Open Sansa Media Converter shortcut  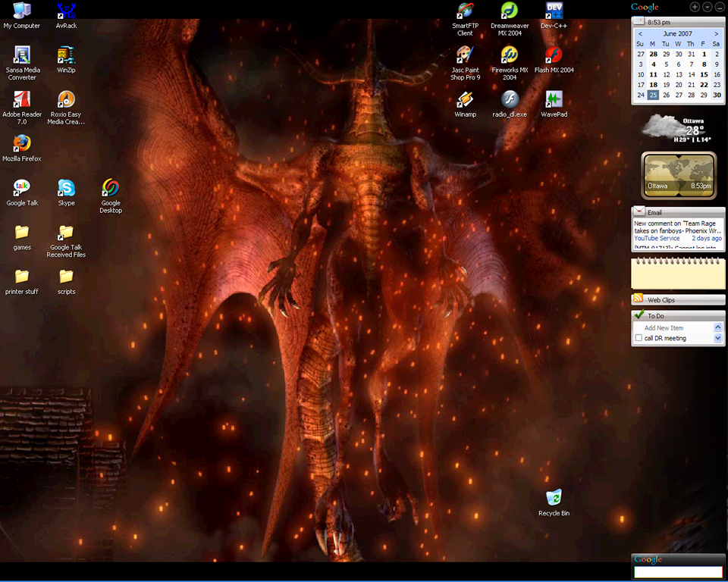click(22, 64)
